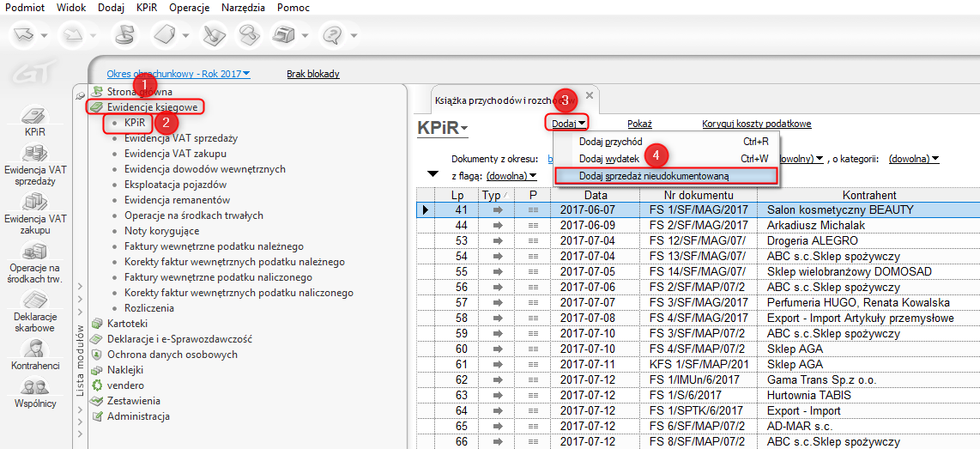Click the Pokaż link
980x449 pixels.
(639, 124)
